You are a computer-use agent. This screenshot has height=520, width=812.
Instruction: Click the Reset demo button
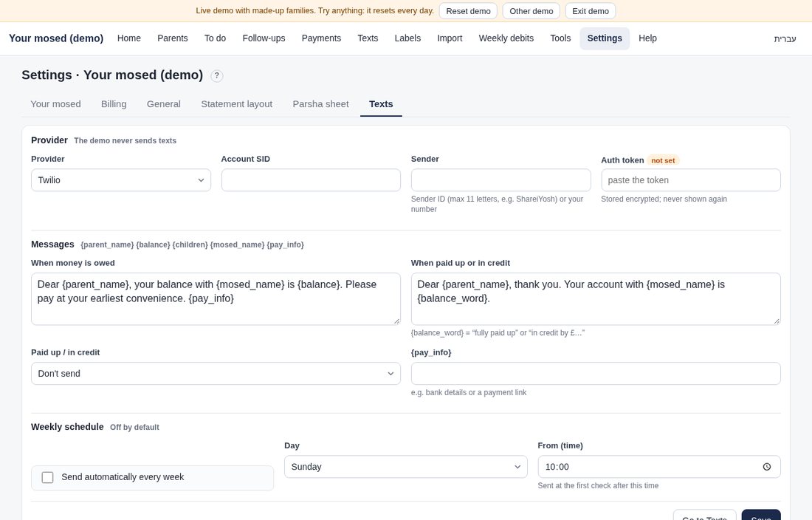[x=468, y=11]
